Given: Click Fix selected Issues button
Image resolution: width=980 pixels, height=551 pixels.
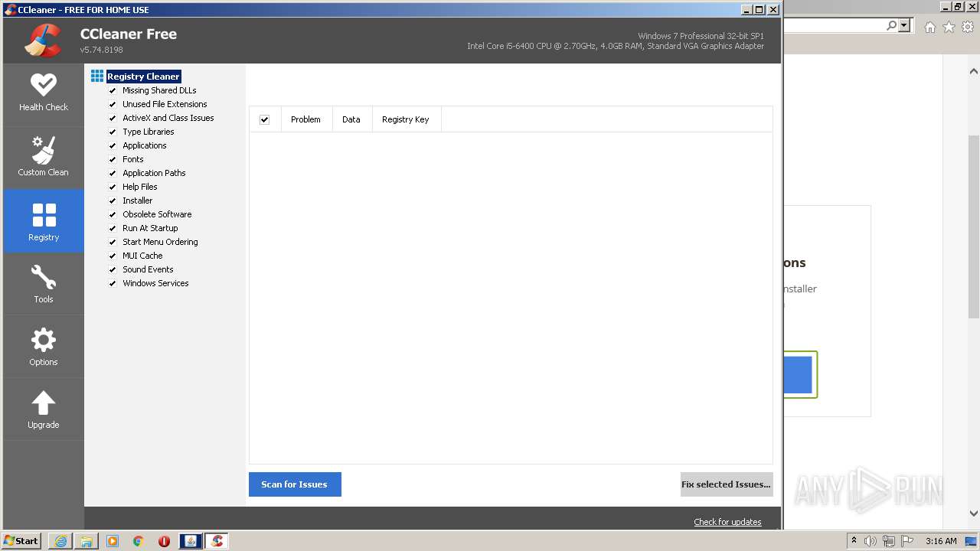Looking at the screenshot, I should [x=726, y=484].
